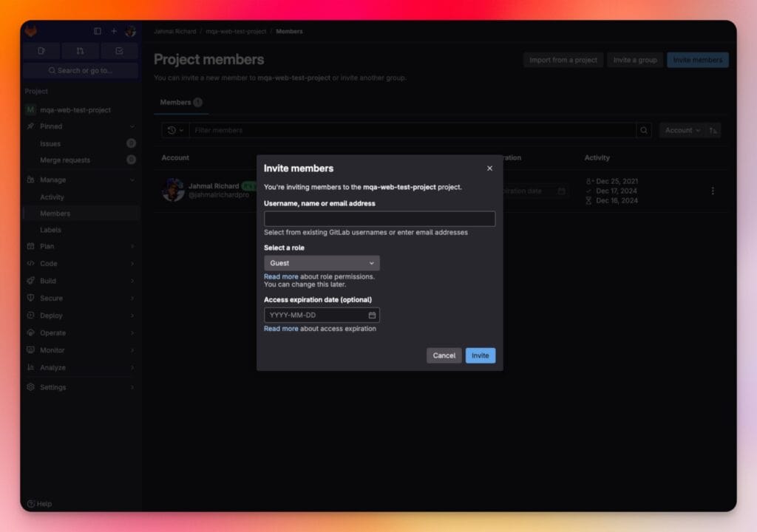Open Merge requests in sidebar

point(80,160)
